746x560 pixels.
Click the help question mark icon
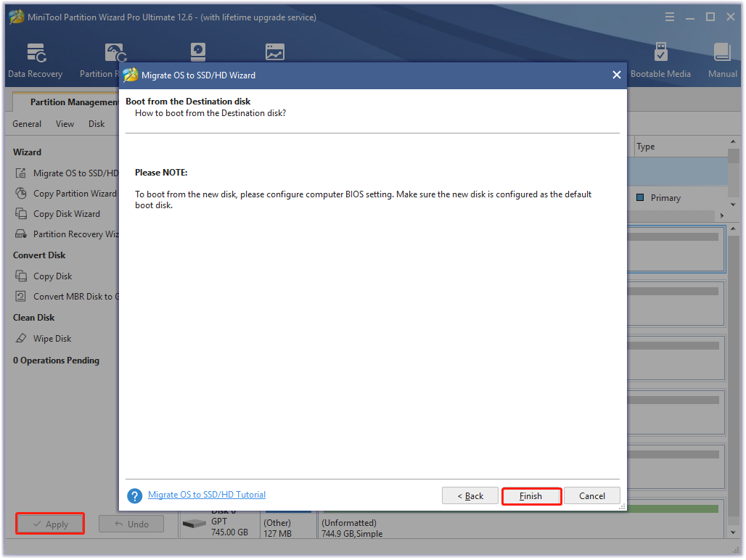pyautogui.click(x=134, y=495)
